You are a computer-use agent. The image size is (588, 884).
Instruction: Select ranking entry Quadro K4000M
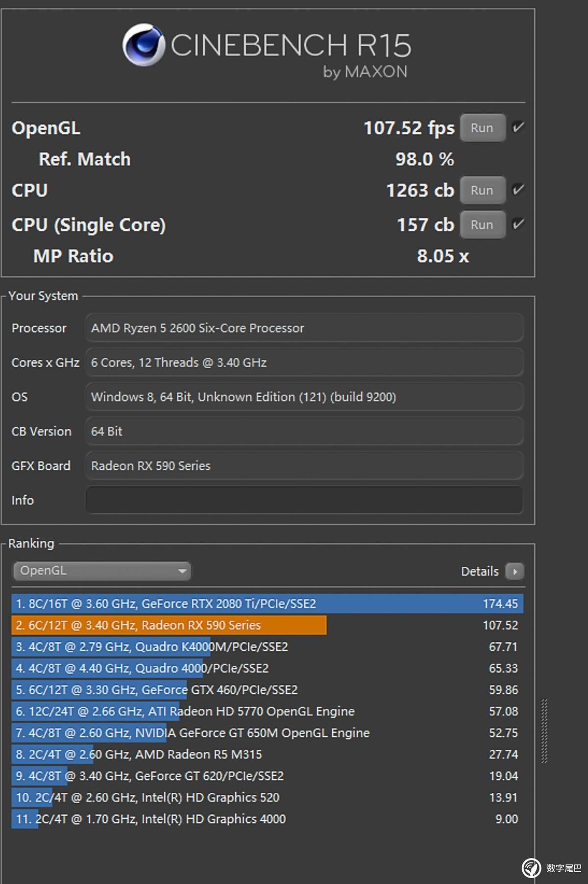[x=268, y=647]
